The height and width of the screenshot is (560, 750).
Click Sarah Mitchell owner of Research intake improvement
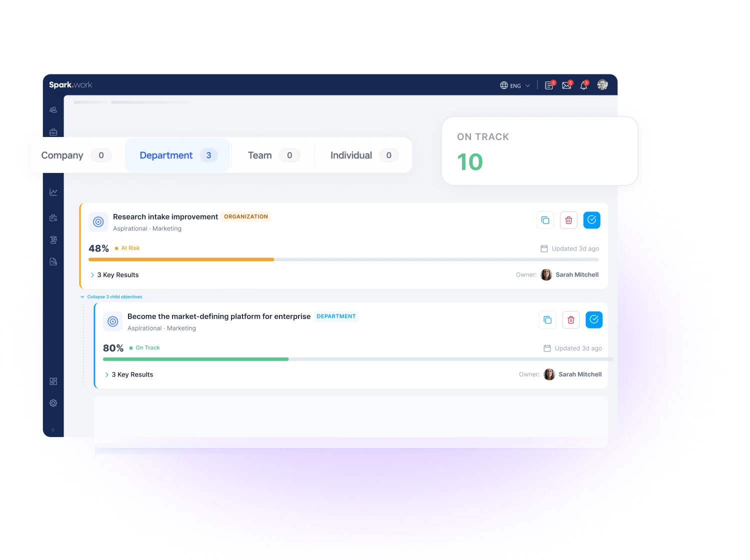570,274
